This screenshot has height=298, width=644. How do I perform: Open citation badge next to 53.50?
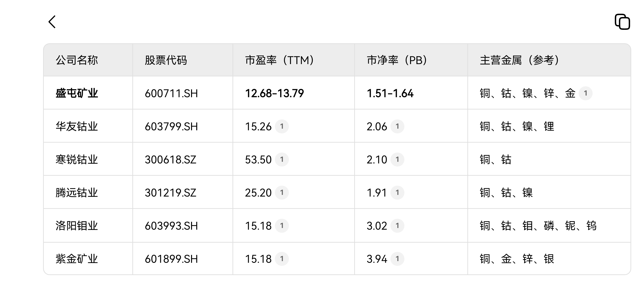click(282, 159)
